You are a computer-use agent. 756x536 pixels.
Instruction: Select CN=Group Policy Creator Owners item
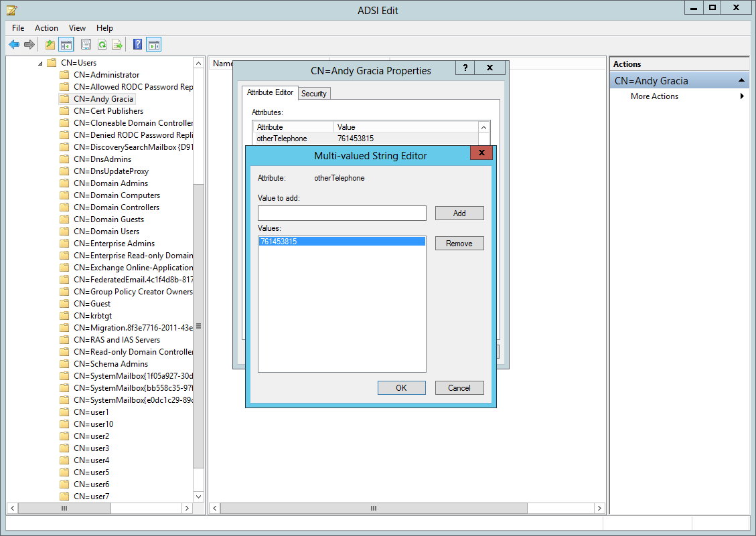coord(133,292)
